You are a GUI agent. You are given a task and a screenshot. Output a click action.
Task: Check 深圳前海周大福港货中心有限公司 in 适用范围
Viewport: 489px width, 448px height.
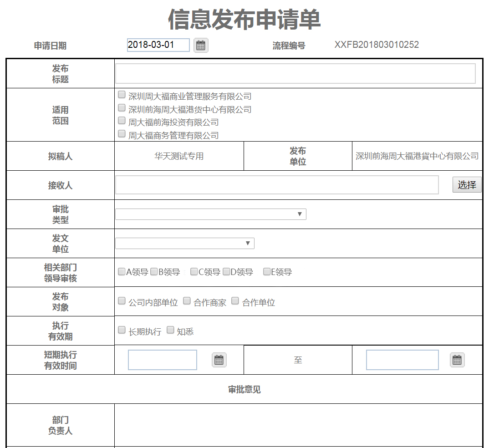tap(121, 107)
